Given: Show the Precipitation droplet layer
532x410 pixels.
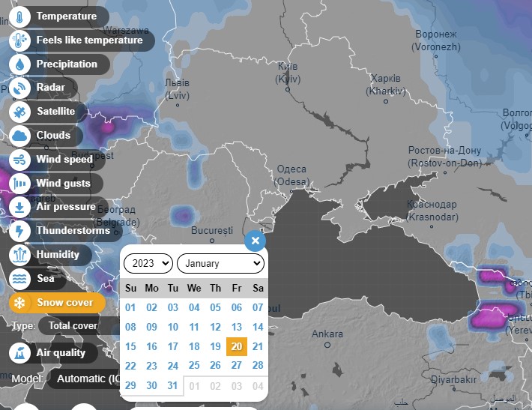Looking at the screenshot, I should [19, 64].
